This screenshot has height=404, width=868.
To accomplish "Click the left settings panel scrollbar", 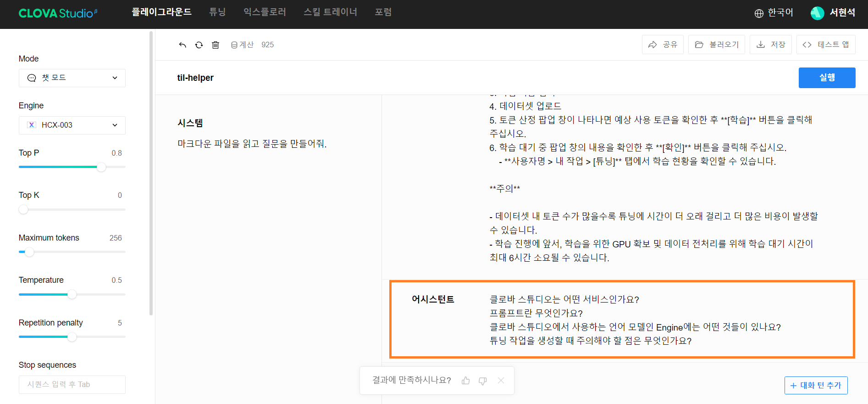I will [x=151, y=174].
